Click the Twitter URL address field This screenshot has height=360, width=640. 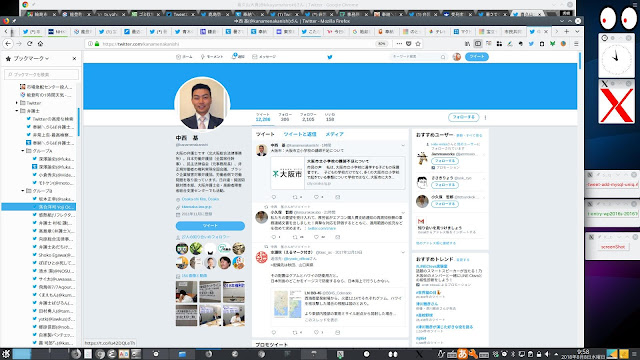pos(237,44)
